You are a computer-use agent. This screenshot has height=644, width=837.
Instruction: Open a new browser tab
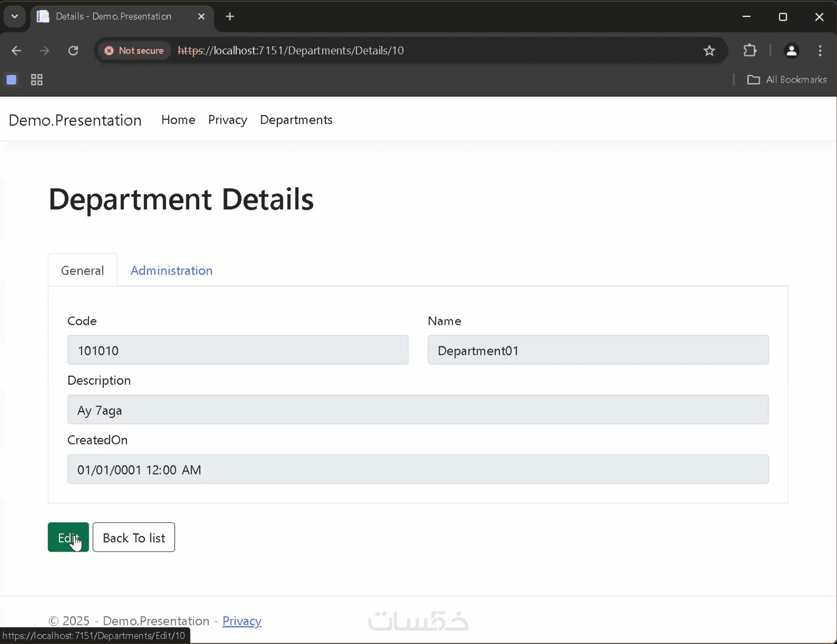[230, 17]
